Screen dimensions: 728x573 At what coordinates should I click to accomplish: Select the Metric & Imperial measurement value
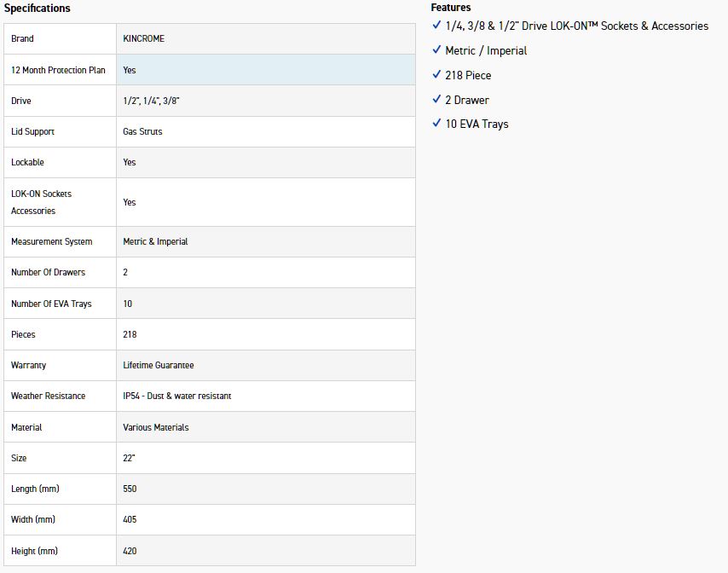tap(155, 242)
